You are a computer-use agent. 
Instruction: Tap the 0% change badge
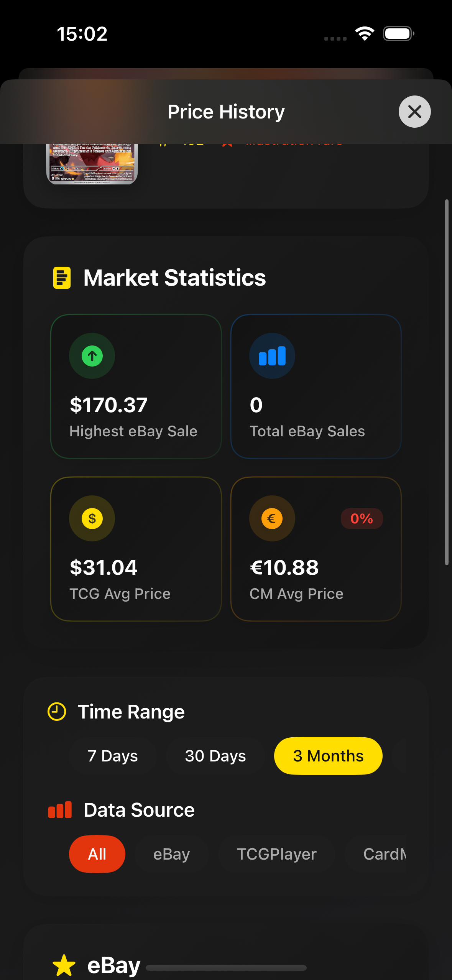tap(362, 518)
